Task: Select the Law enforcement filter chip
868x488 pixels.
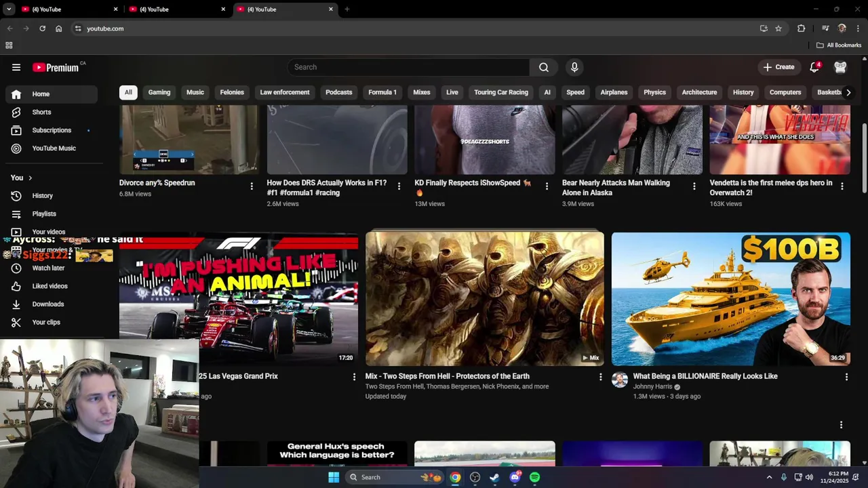Action: click(285, 92)
